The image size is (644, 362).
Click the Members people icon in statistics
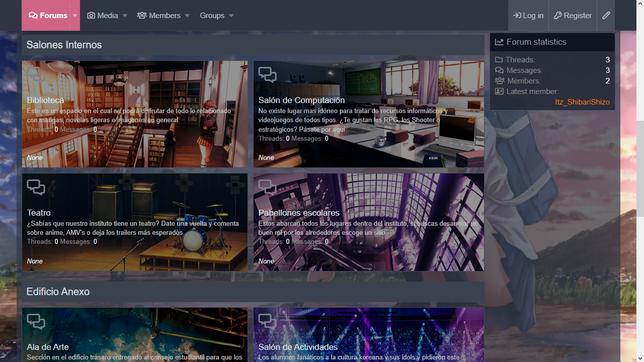click(500, 81)
